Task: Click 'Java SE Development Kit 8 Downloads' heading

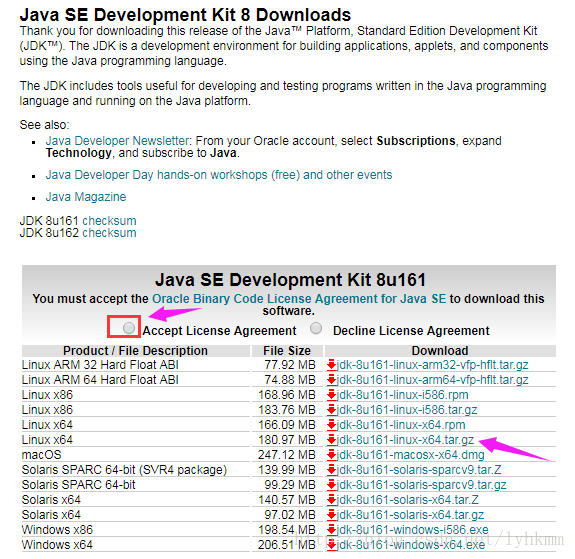Action: point(185,15)
